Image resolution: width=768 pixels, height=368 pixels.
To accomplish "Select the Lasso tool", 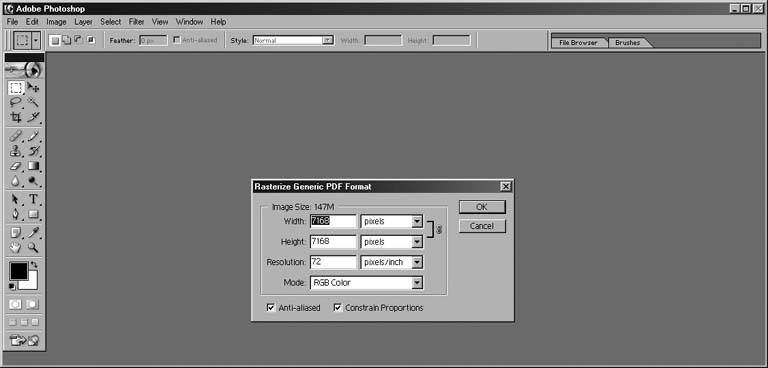I will (16, 102).
